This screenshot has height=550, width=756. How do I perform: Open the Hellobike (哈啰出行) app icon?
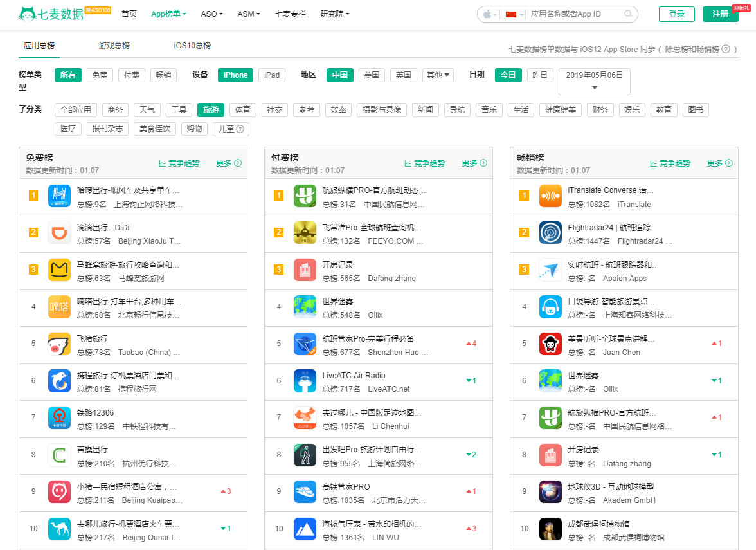tap(59, 196)
